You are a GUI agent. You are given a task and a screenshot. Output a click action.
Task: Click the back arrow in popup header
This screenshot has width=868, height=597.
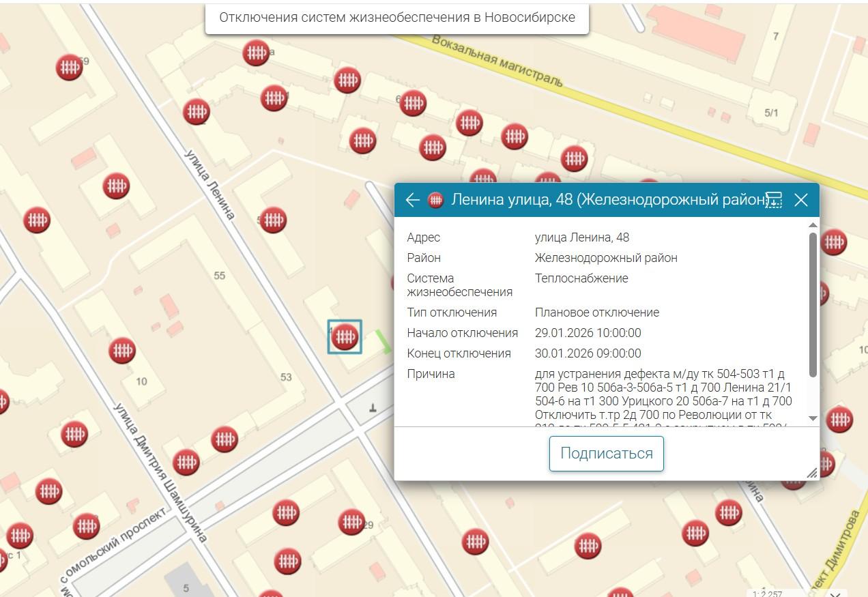[x=412, y=200]
